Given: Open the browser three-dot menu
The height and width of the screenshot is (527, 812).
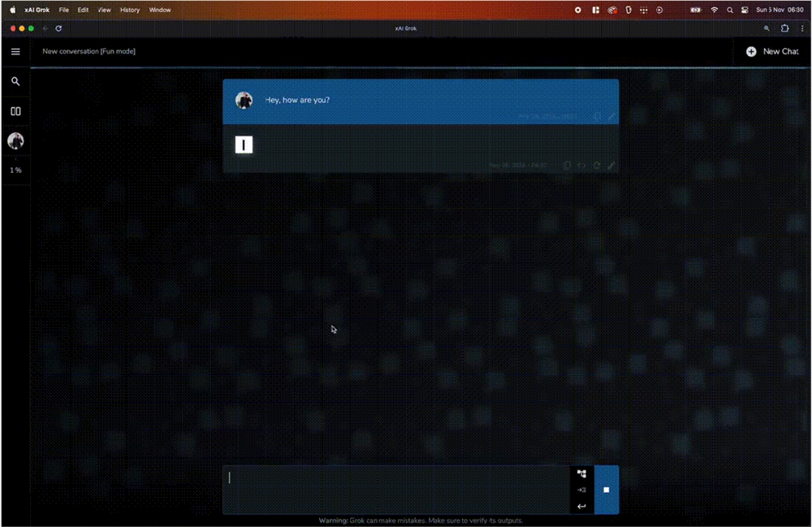Looking at the screenshot, I should 802,28.
